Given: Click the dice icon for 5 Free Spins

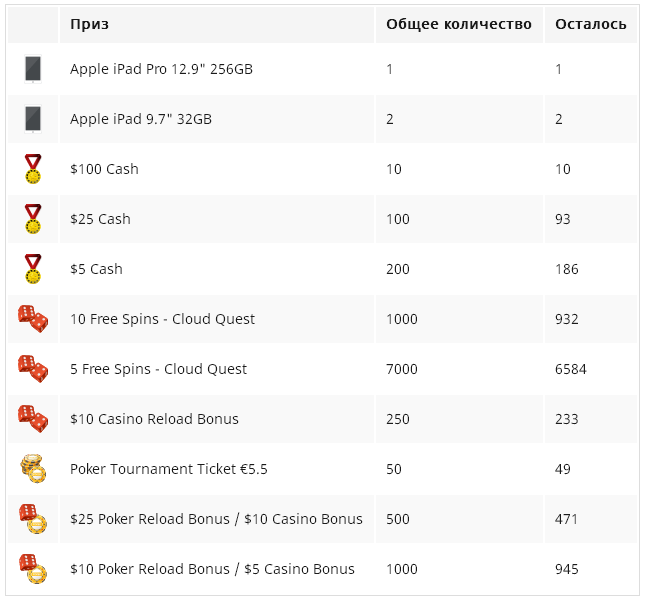Looking at the screenshot, I should click(x=33, y=369).
